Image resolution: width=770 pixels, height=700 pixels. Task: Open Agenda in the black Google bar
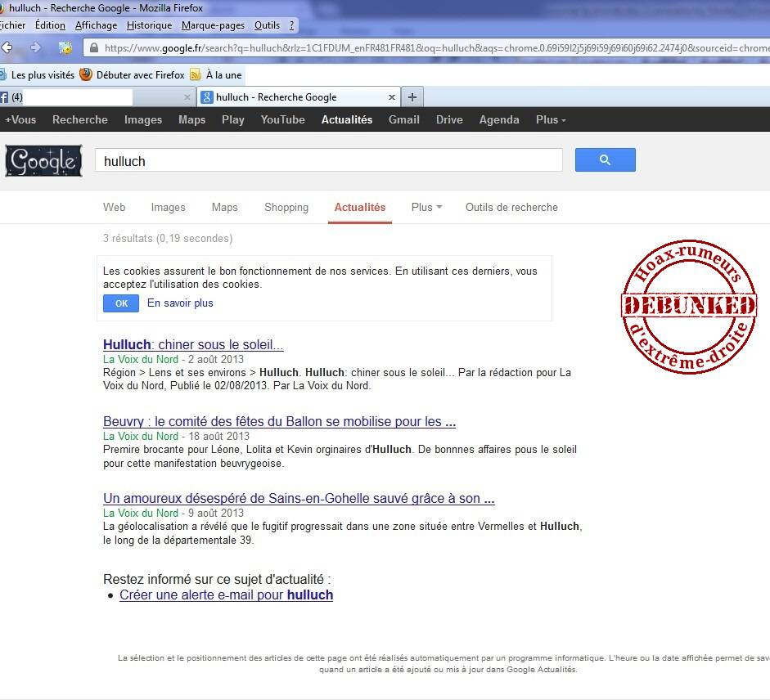(x=499, y=119)
